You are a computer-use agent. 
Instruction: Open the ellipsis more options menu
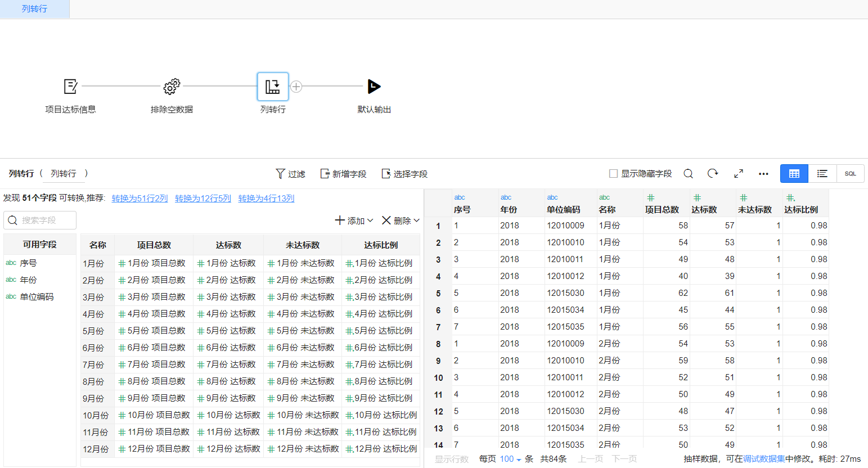(x=763, y=174)
